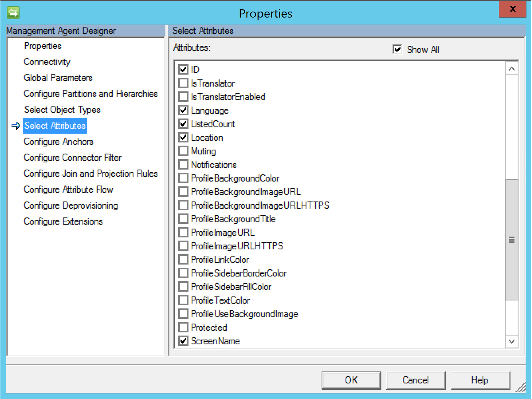Tick the Protected attribute checkbox
532x399 pixels.
(x=183, y=328)
